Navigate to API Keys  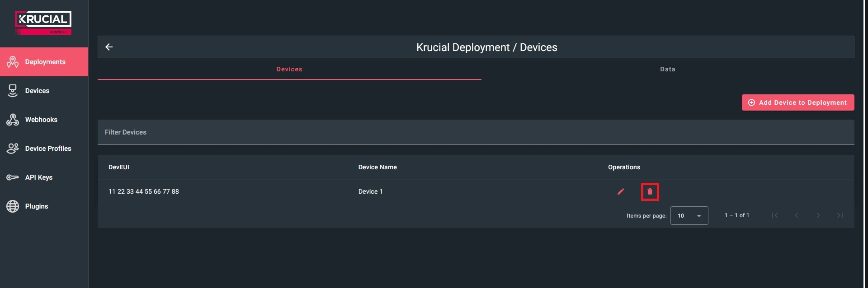point(44,177)
